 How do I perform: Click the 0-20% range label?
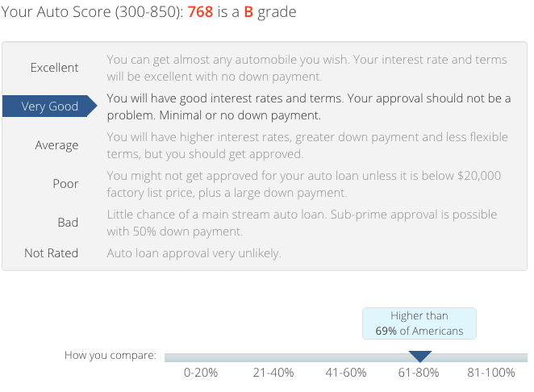[201, 373]
